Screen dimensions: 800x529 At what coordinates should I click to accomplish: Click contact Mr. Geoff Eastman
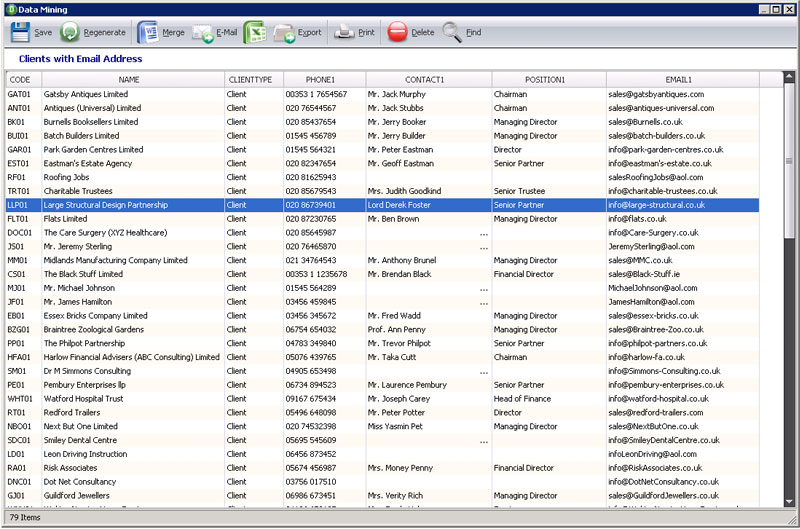click(401, 163)
